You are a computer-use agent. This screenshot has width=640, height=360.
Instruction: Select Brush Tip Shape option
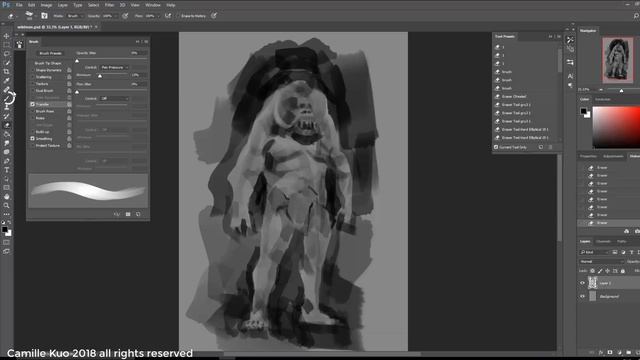pos(48,63)
